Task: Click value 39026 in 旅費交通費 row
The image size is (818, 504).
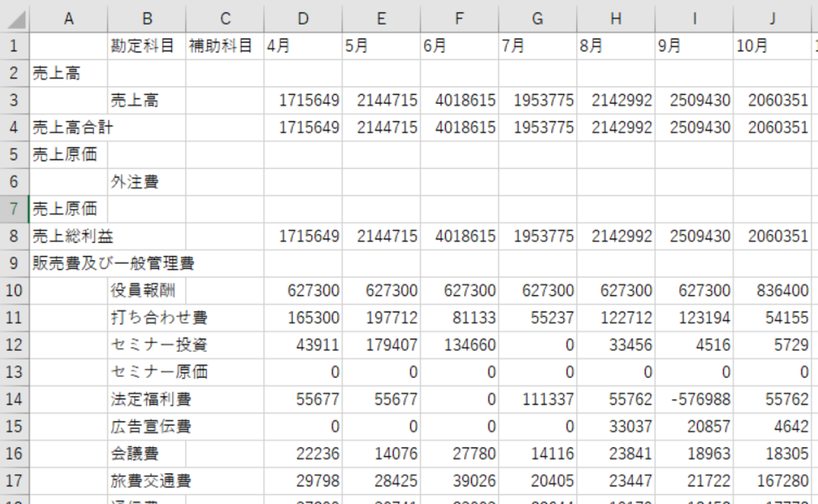Action: (460, 481)
